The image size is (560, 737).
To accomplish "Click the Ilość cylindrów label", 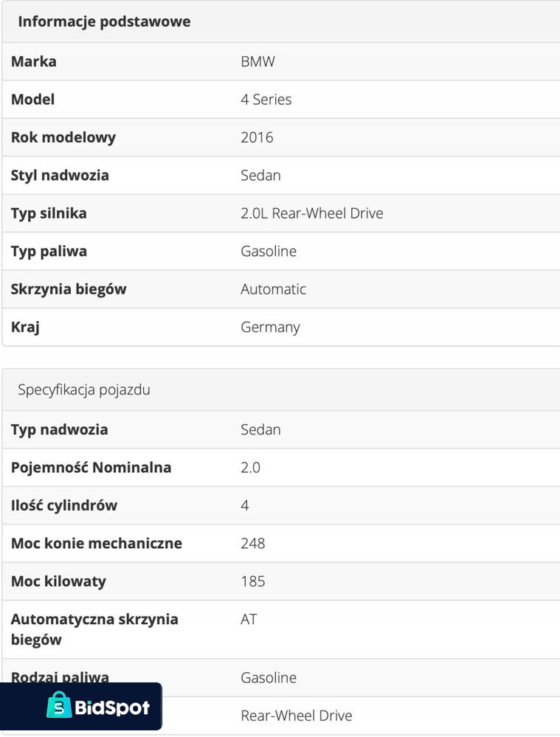I will coord(63,505).
